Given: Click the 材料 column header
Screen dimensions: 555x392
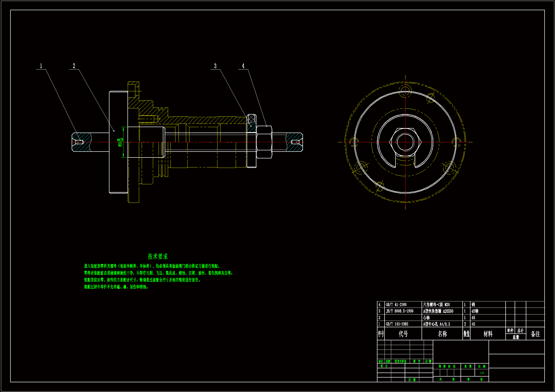Looking at the screenshot, I should click(488, 334).
